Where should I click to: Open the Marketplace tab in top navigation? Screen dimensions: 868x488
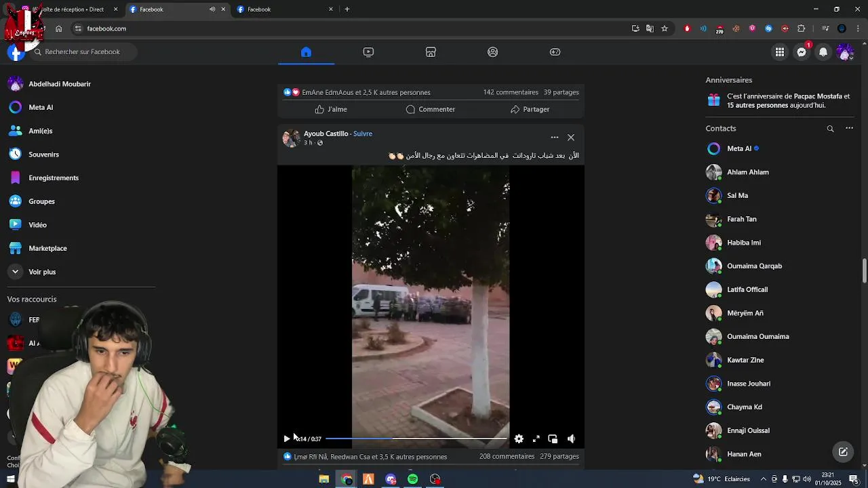pyautogui.click(x=431, y=52)
